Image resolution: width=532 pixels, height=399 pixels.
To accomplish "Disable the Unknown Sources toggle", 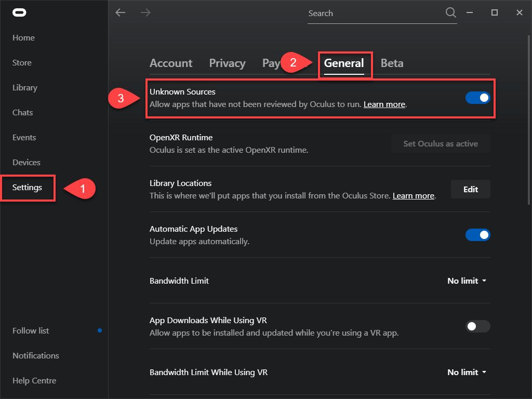I will coord(477,98).
